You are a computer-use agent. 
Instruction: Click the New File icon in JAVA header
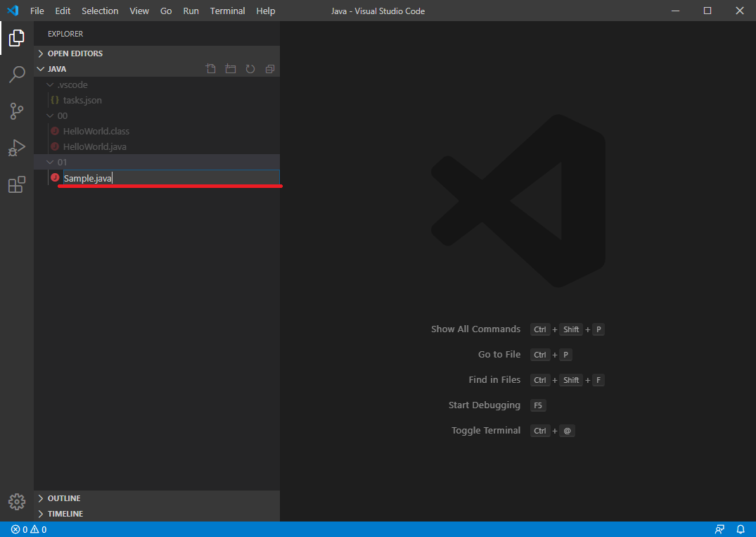211,69
